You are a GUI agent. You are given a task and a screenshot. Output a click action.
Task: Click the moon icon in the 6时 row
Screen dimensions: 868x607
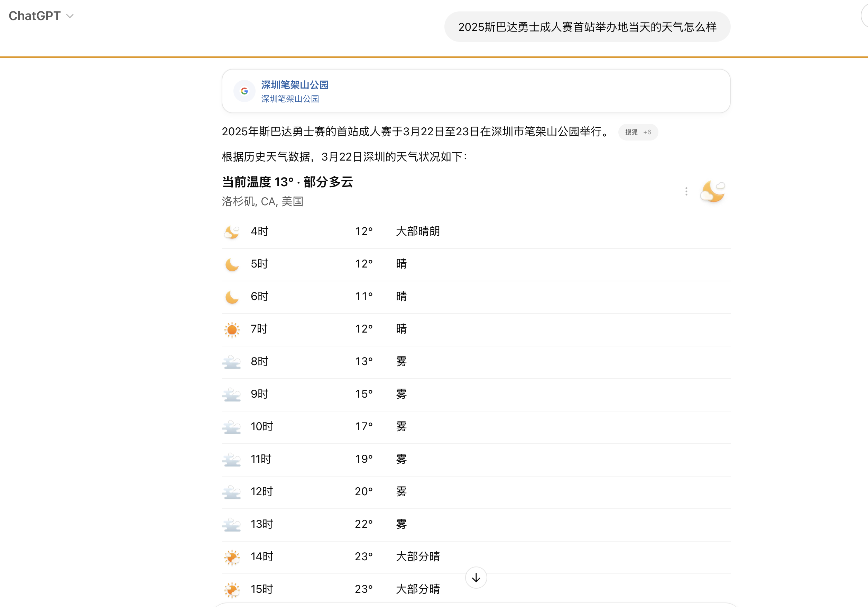[232, 297]
